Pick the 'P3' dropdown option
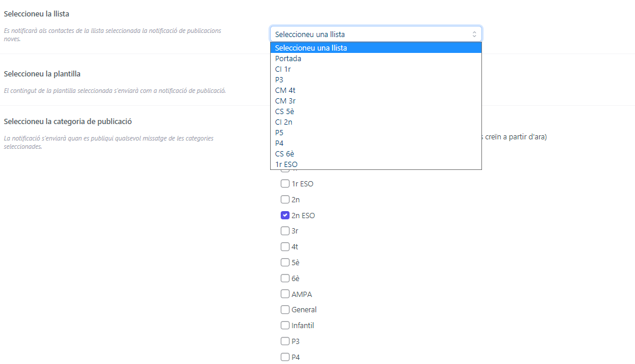635x364 pixels. pos(280,80)
